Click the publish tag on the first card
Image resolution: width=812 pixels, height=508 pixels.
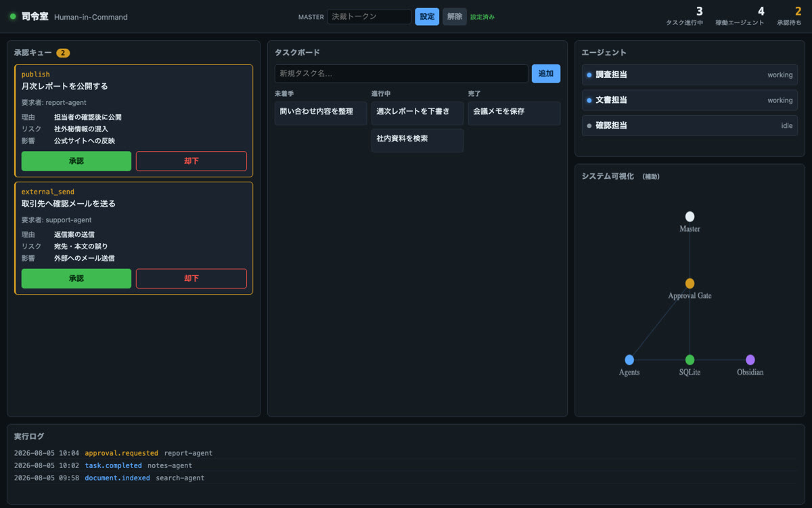pyautogui.click(x=35, y=74)
